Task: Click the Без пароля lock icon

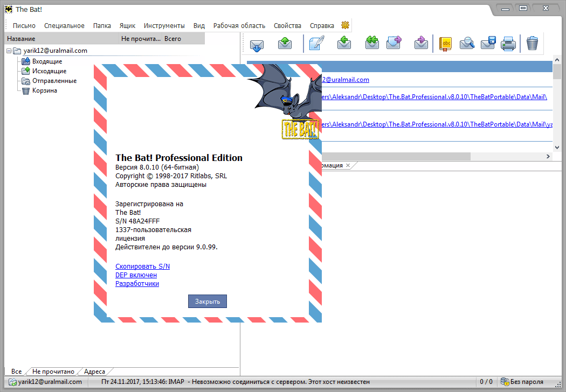Action: click(505, 382)
